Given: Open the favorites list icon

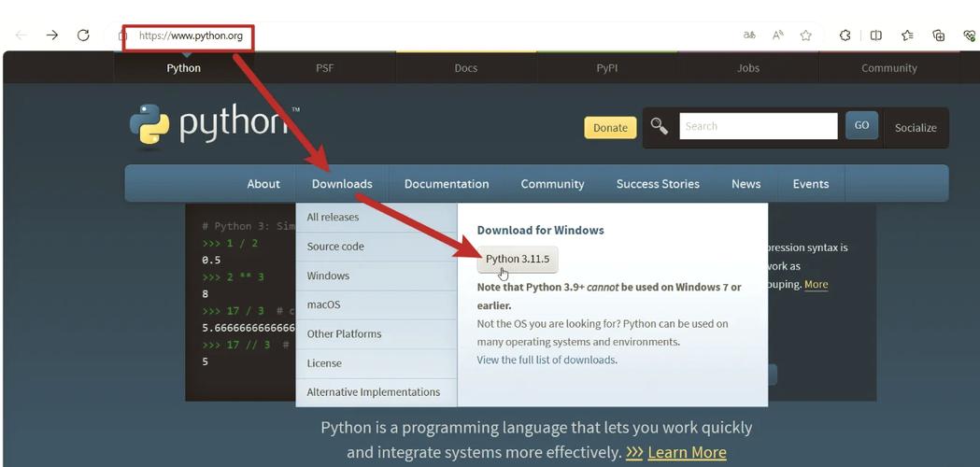Looking at the screenshot, I should (907, 35).
